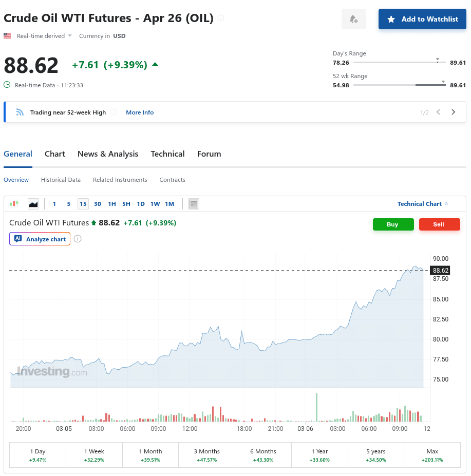Image resolution: width=471 pixels, height=476 pixels.
Task: Click the 03-06 date label on axis
Action: [305, 429]
